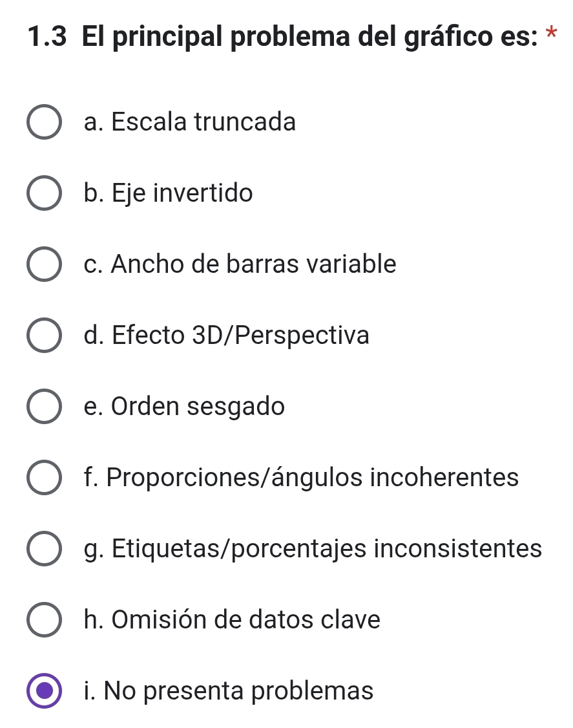This screenshot has height=728, width=573.
Task: Click the selected 'i. No presenta problemas' radio
Action: 45,691
